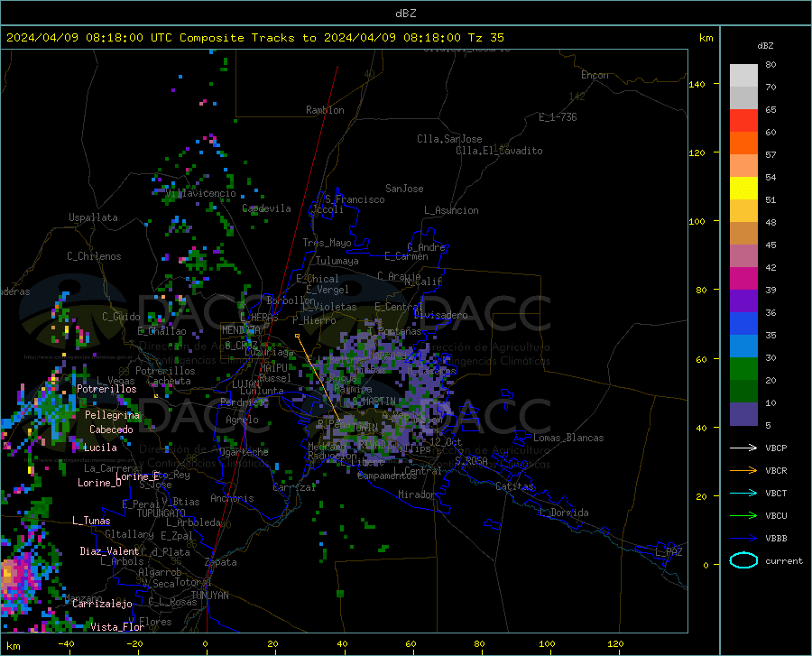Click the E_1-736 map label
This screenshot has height=656, width=812.
click(x=558, y=117)
